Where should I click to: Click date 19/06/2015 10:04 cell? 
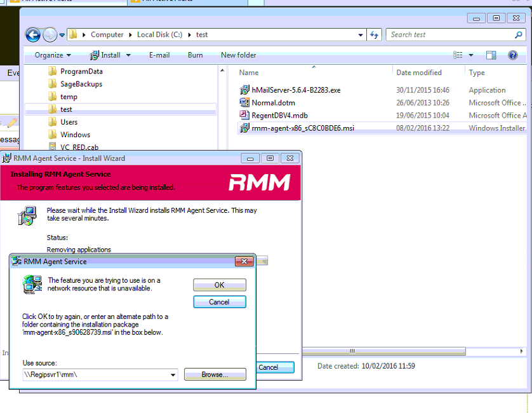click(422, 116)
